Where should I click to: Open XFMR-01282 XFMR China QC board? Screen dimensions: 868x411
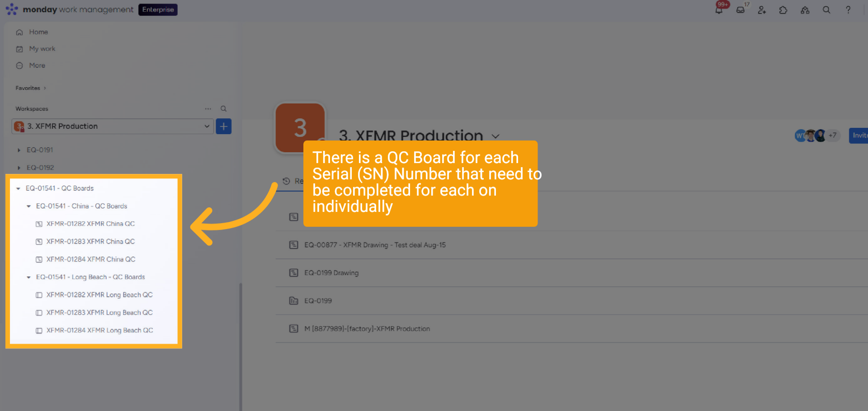point(90,224)
